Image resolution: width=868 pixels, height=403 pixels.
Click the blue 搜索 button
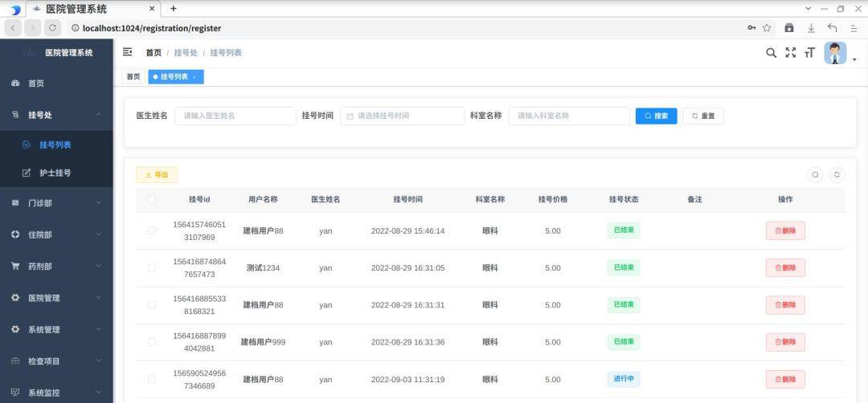coord(656,116)
